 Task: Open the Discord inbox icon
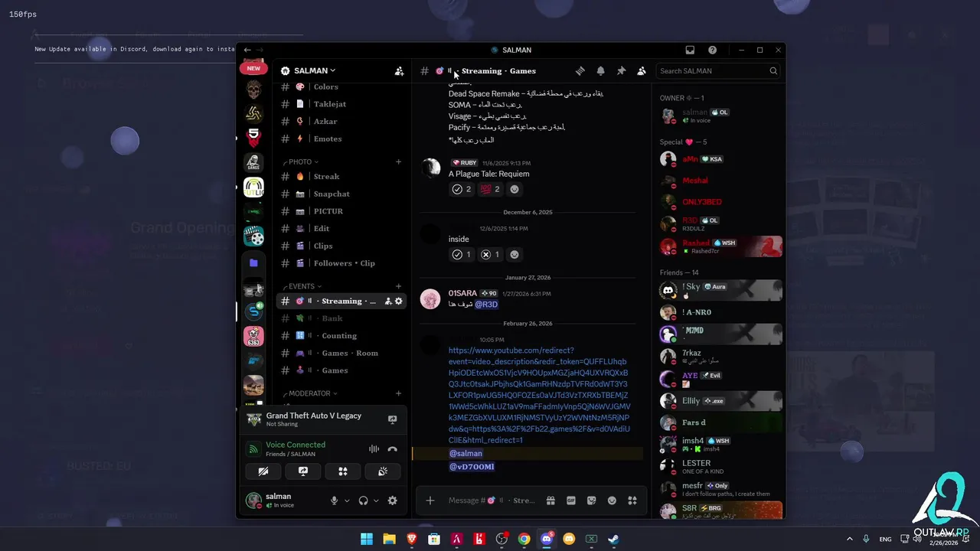(690, 51)
